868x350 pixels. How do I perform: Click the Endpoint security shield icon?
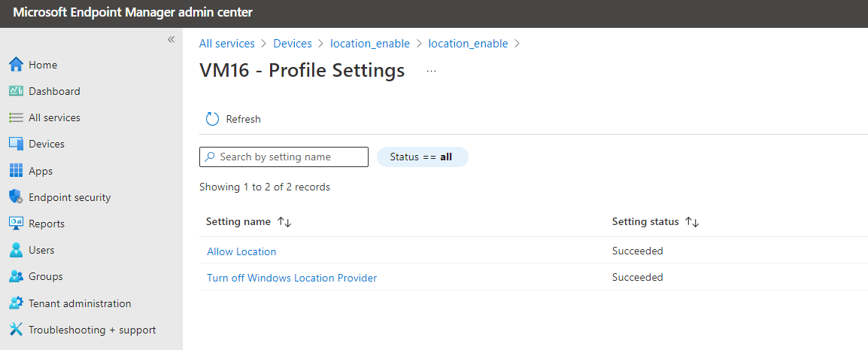(16, 197)
